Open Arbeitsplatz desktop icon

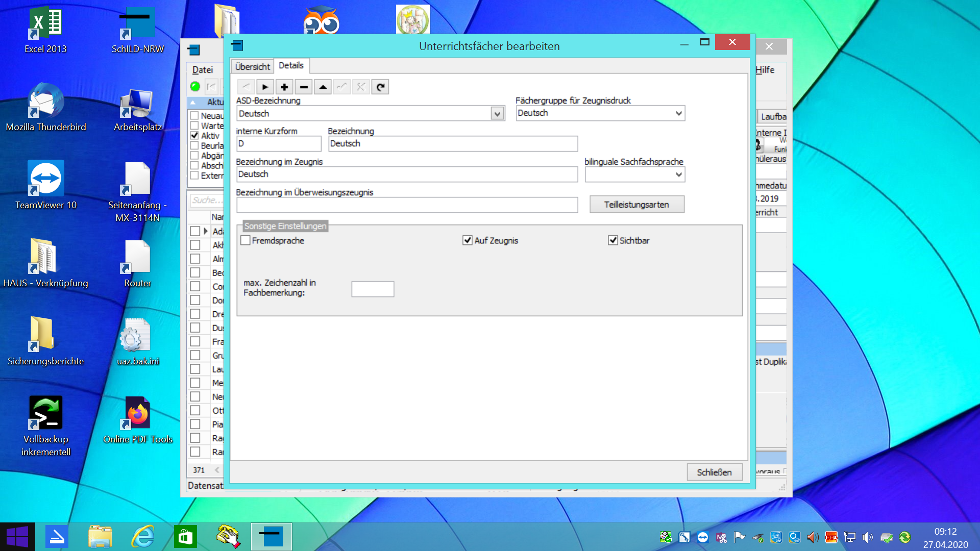point(137,110)
